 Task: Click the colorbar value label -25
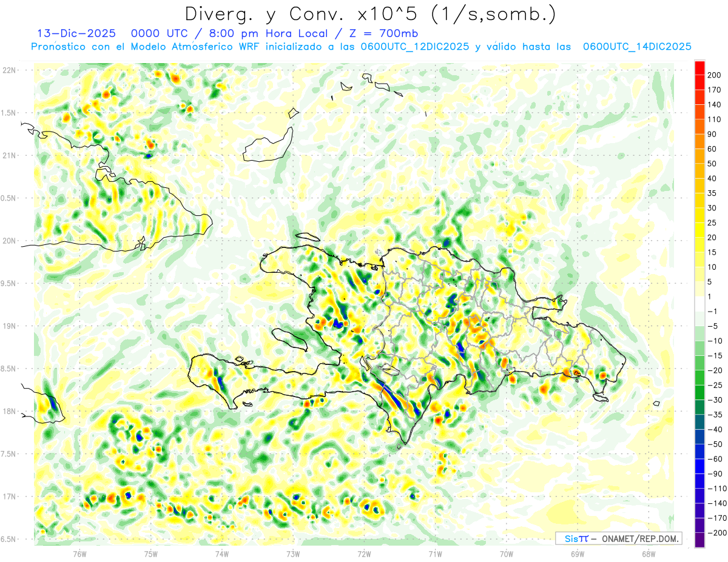tap(713, 385)
